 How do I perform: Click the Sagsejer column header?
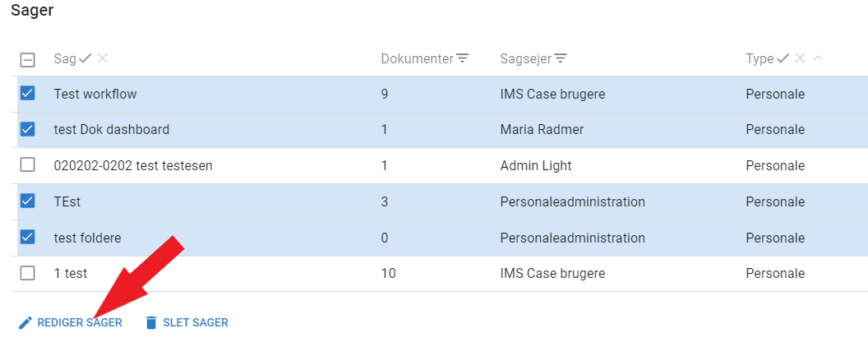(x=526, y=58)
